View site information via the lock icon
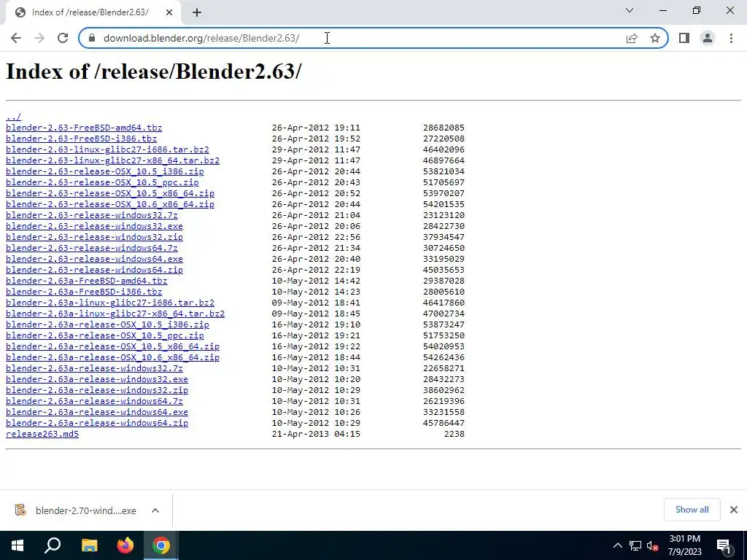Image resolution: width=747 pixels, height=560 pixels. (x=92, y=38)
